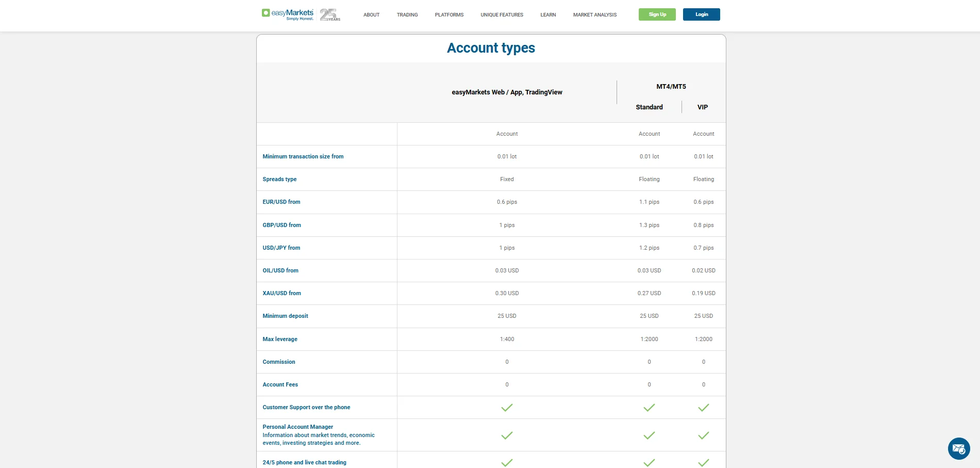The image size is (980, 468).
Task: Open the LEARN menu
Action: (548, 15)
